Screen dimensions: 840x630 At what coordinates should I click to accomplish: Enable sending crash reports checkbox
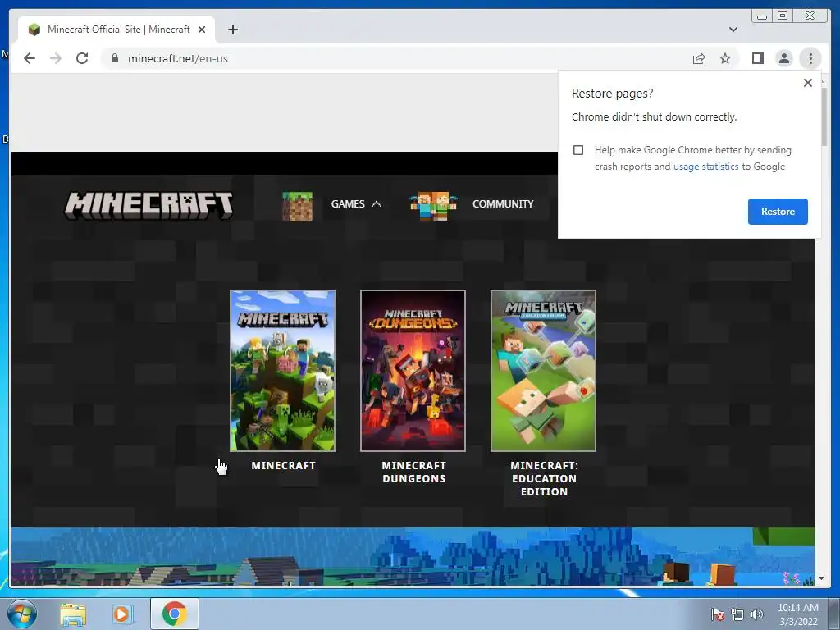click(578, 150)
